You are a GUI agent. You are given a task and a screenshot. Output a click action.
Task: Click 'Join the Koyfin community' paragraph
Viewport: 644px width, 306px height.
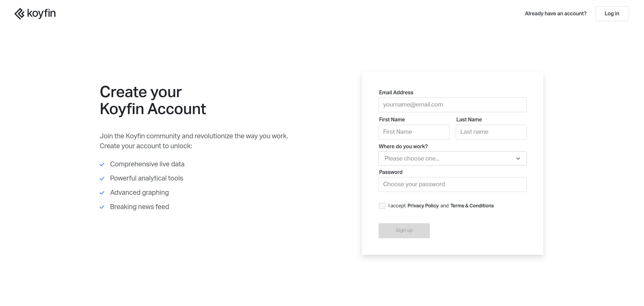pos(194,141)
